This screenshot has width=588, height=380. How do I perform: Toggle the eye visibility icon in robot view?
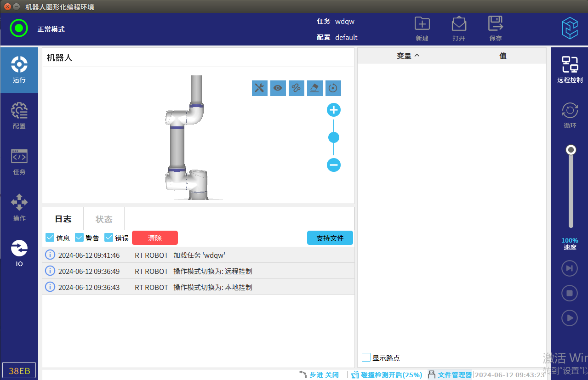click(278, 88)
